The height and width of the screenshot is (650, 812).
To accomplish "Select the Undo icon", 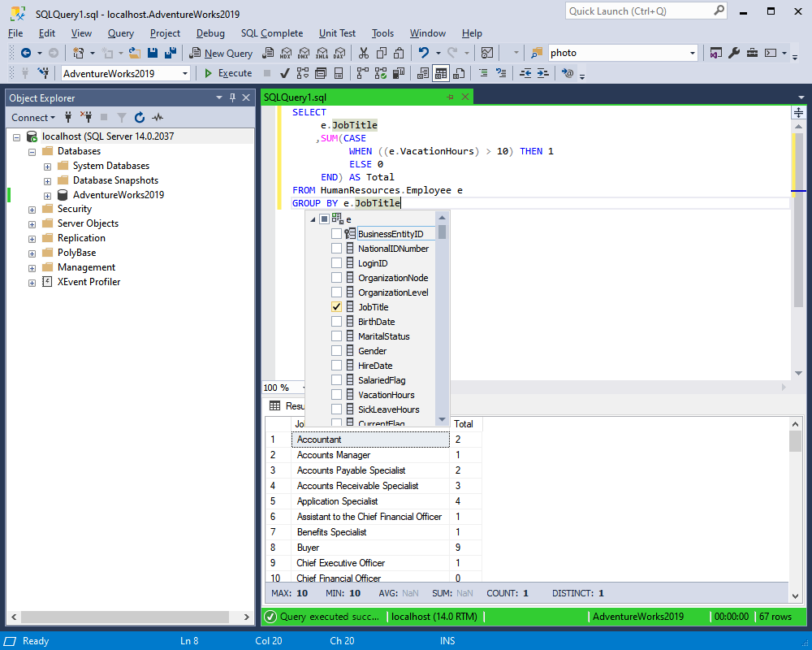I will click(x=425, y=52).
